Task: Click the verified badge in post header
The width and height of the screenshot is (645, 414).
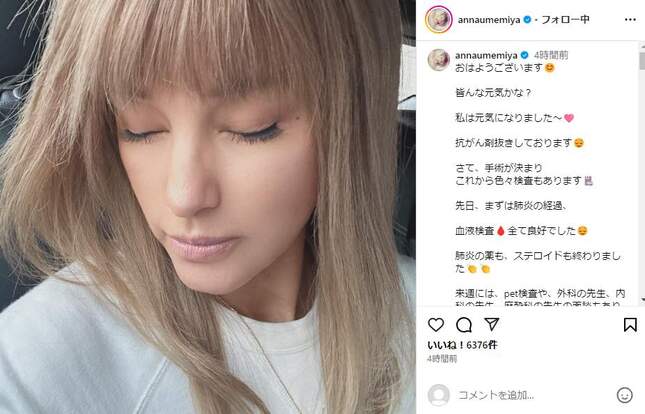Action: [527, 20]
